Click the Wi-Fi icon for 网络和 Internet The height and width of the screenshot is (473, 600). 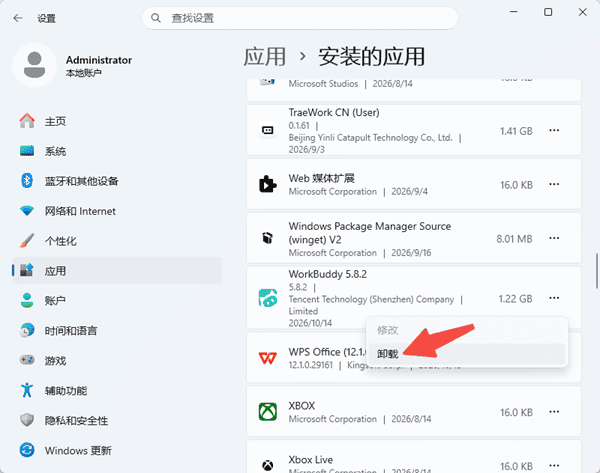[27, 210]
